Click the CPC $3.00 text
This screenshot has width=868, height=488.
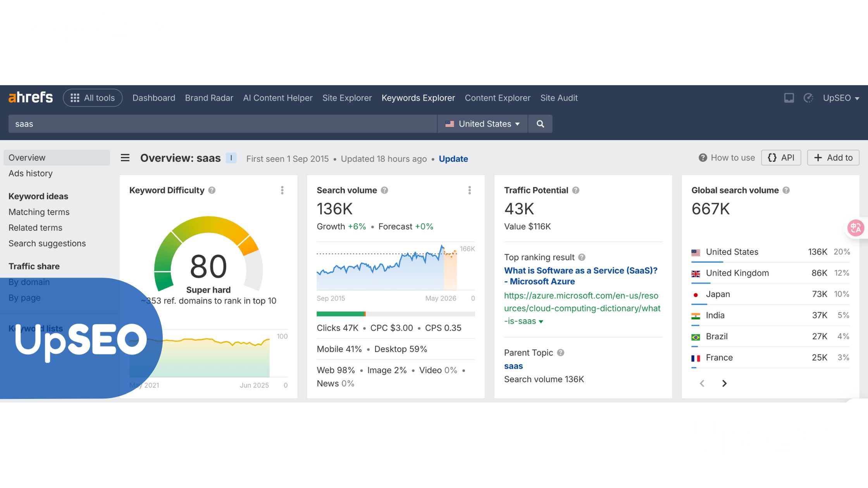coord(392,328)
